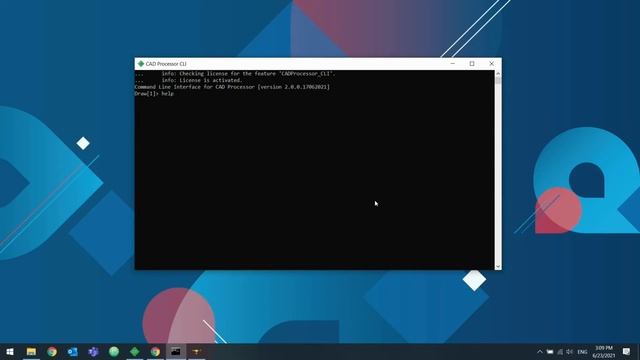Open Outlook from the taskbar
The height and width of the screenshot is (360, 640).
(x=73, y=351)
